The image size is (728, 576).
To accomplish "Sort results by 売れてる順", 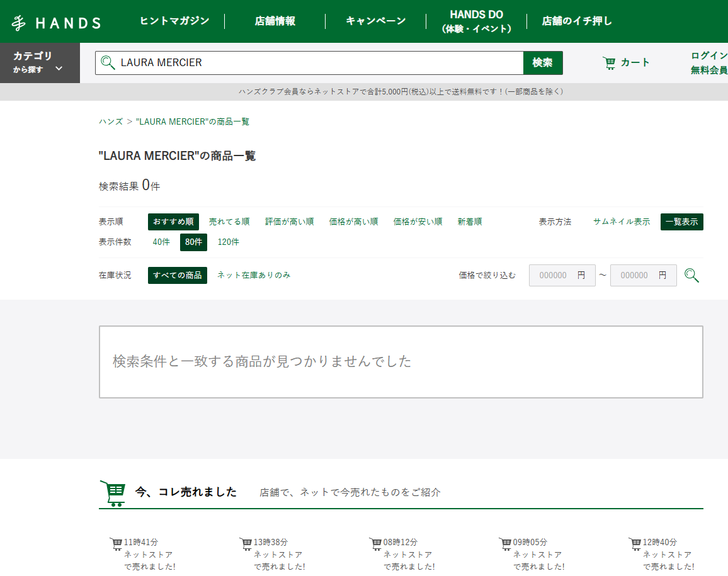I will click(x=229, y=222).
